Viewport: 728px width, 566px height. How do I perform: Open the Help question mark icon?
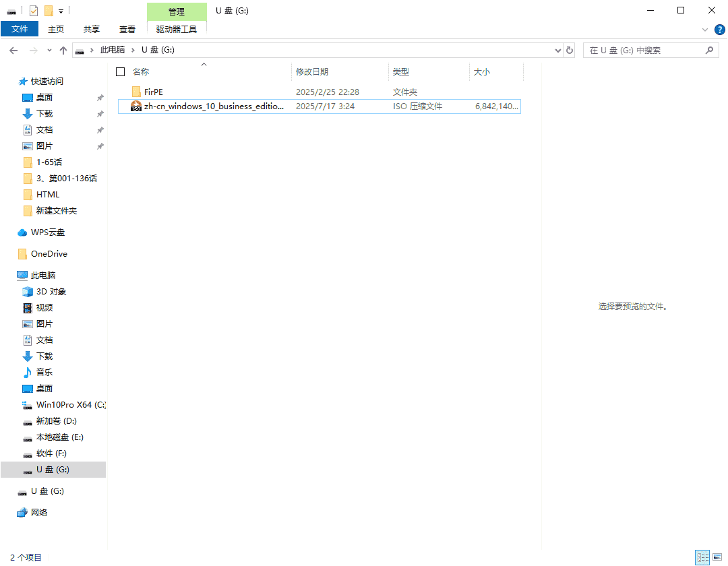tap(719, 30)
